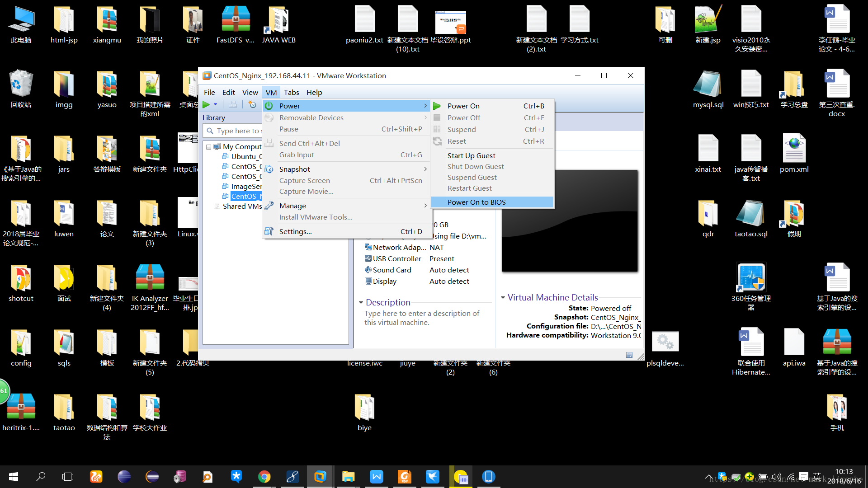Image resolution: width=868 pixels, height=488 pixels.
Task: Click the Send Ctrl+Alt+Del toolbar icon
Action: [233, 105]
